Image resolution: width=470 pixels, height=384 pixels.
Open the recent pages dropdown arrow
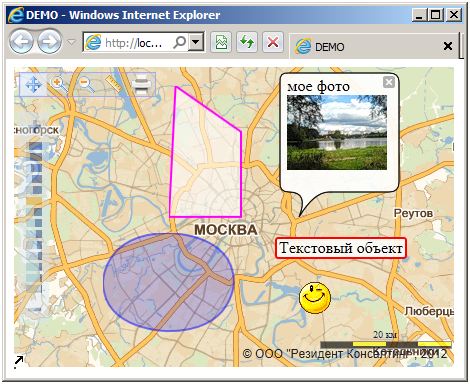(71, 42)
